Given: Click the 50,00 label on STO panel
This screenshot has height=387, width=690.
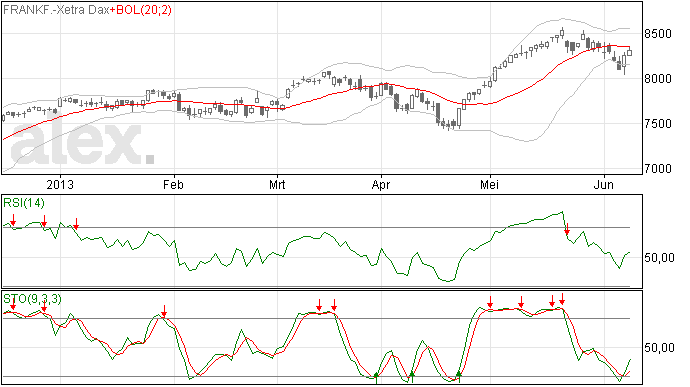Looking at the screenshot, I should point(659,348).
